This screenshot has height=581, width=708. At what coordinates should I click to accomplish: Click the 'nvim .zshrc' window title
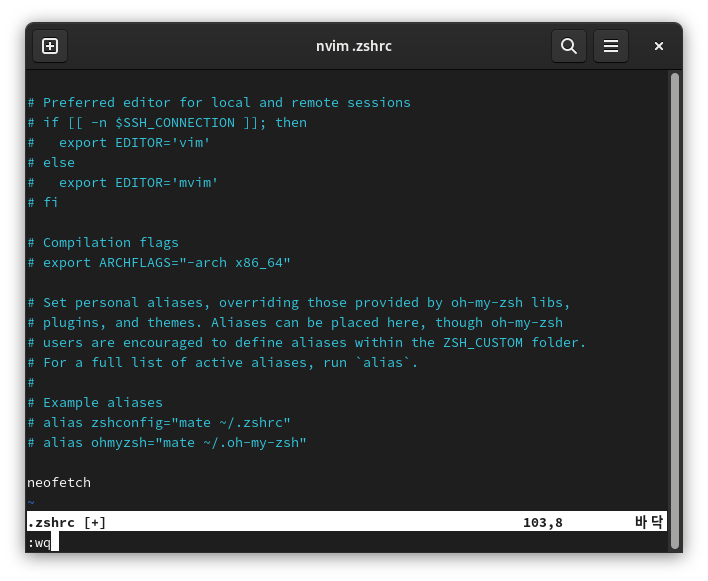tap(354, 46)
